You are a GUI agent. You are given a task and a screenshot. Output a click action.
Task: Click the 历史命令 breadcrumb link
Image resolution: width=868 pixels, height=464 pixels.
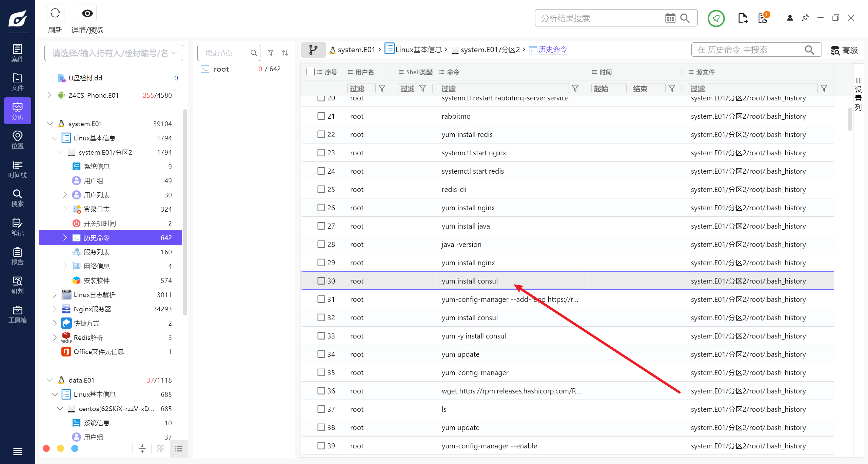(552, 50)
